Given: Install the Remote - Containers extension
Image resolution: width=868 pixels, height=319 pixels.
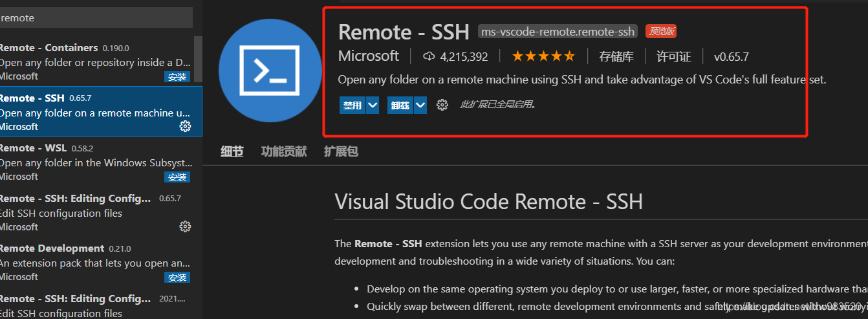Looking at the screenshot, I should pyautogui.click(x=177, y=77).
